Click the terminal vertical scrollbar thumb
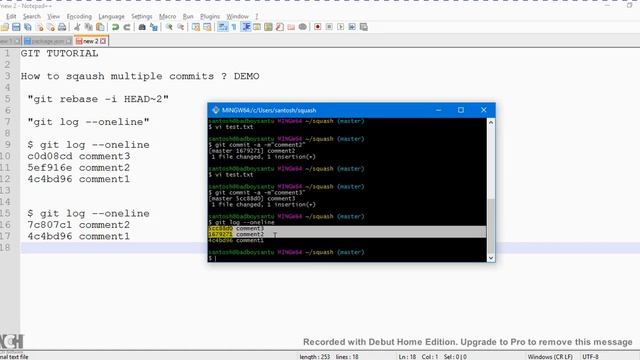 coord(491,227)
